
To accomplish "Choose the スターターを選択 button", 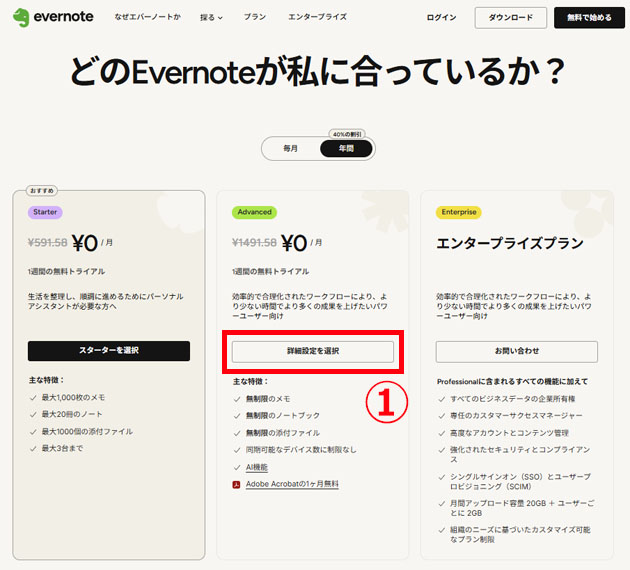I will pos(108,351).
